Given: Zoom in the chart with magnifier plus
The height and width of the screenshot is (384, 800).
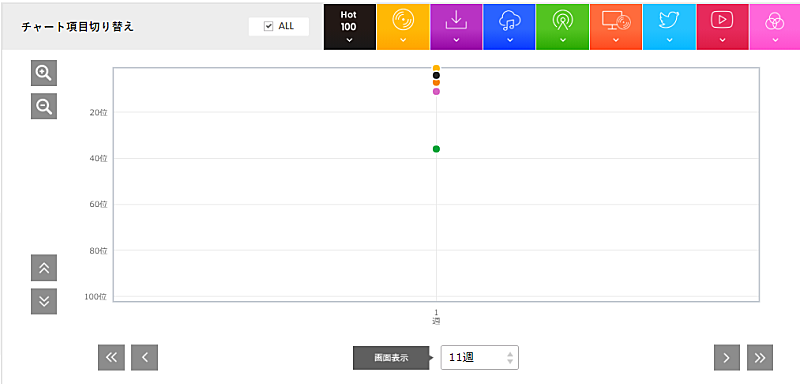Looking at the screenshot, I should pos(44,73).
